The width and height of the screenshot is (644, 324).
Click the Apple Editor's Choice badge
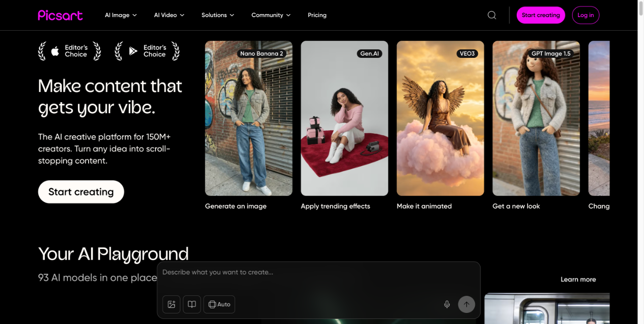coord(69,51)
